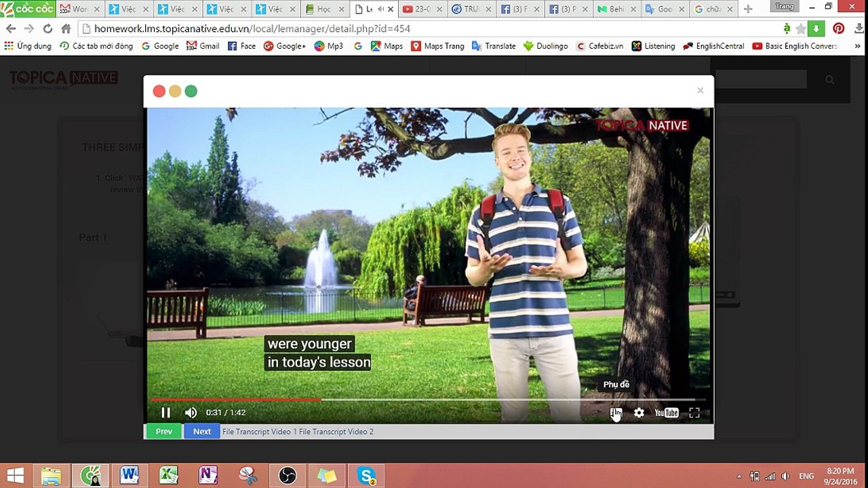Open File Transcript Video 1

[x=260, y=431]
